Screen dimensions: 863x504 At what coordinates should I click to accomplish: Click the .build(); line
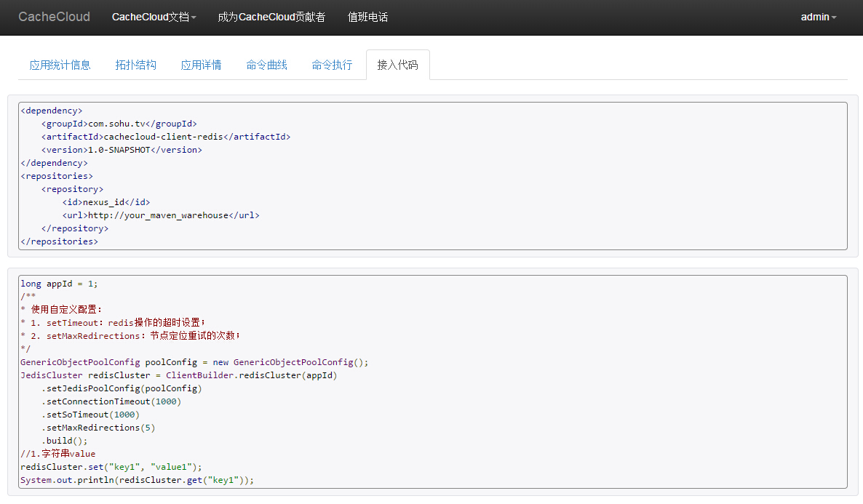click(64, 441)
